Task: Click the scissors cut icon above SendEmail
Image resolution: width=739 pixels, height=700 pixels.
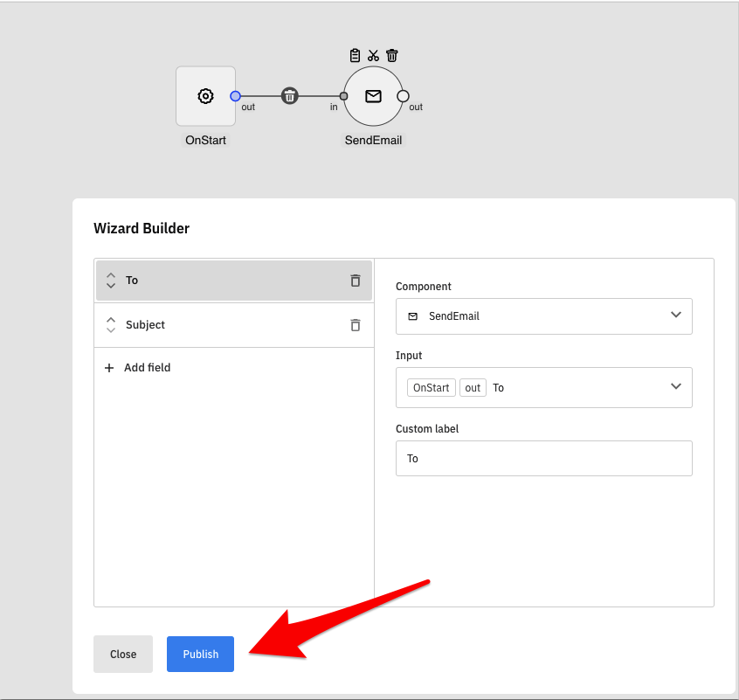Action: click(373, 55)
